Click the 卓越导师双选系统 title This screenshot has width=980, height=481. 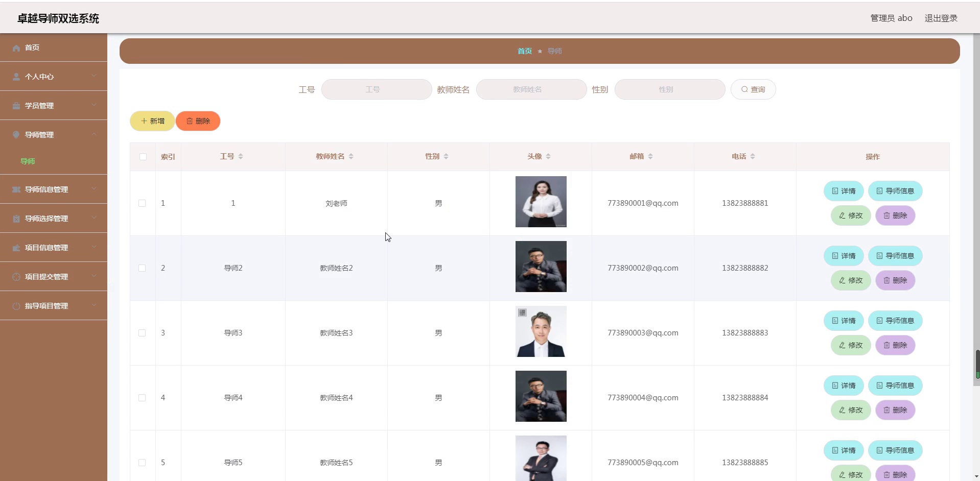(58, 19)
